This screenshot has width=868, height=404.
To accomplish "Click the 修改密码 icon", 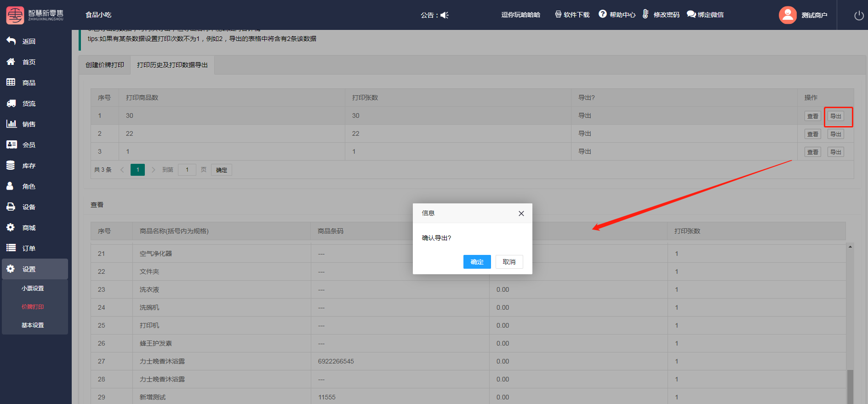I will tap(645, 14).
